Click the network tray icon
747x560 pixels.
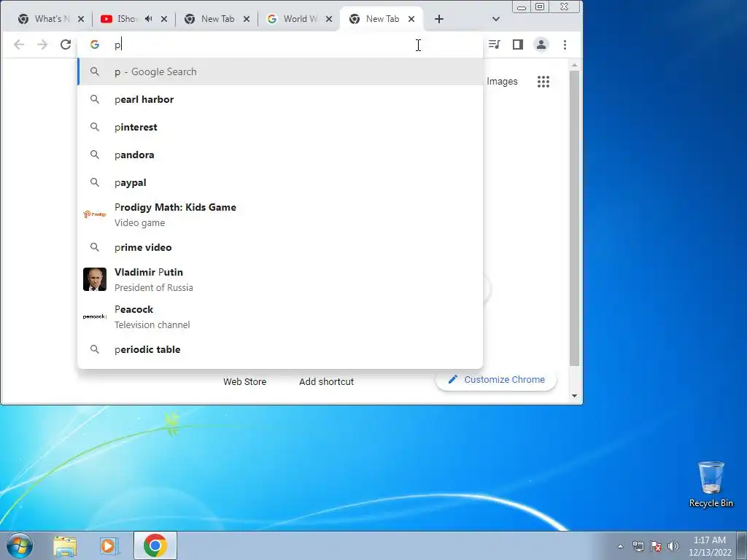pyautogui.click(x=638, y=546)
